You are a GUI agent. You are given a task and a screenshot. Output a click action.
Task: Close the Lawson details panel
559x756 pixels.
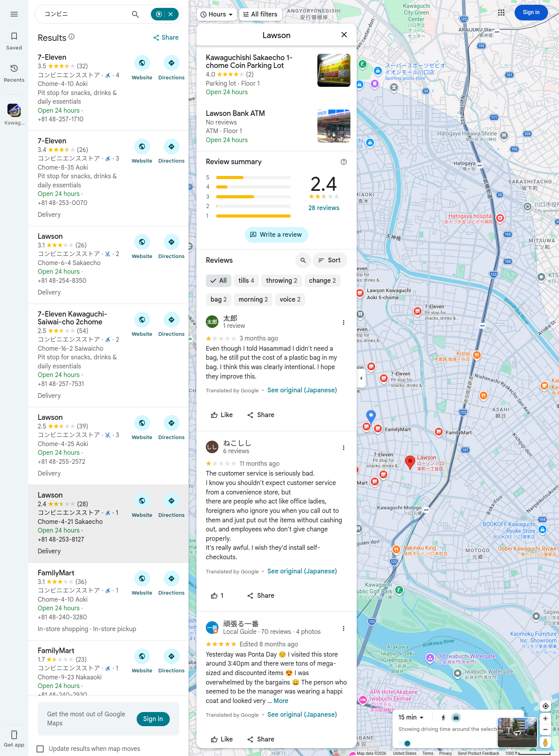344,35
